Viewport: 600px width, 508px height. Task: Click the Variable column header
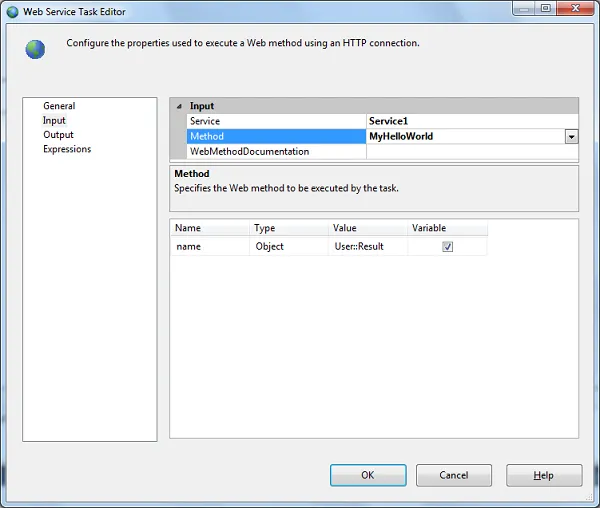coord(448,228)
